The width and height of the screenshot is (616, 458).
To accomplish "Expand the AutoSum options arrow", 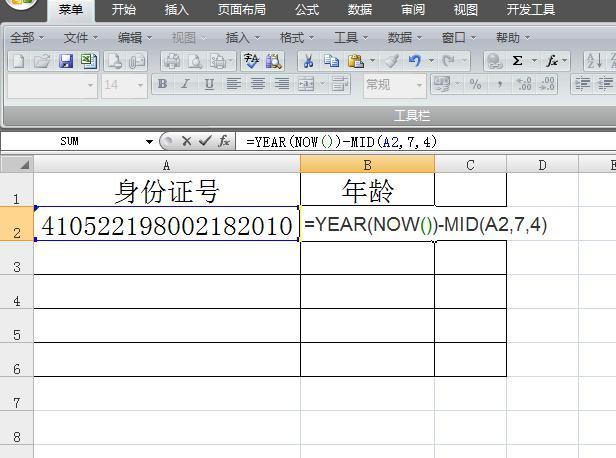I will tap(534, 61).
